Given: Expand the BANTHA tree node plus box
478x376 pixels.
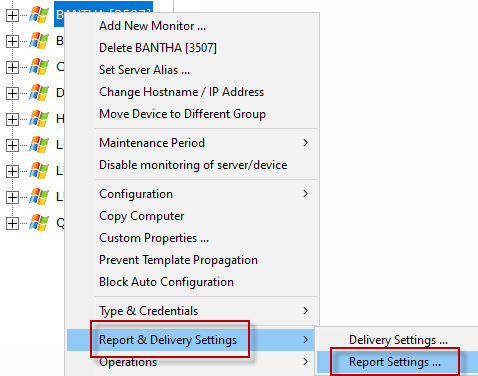Looking at the screenshot, I should click(x=12, y=15).
